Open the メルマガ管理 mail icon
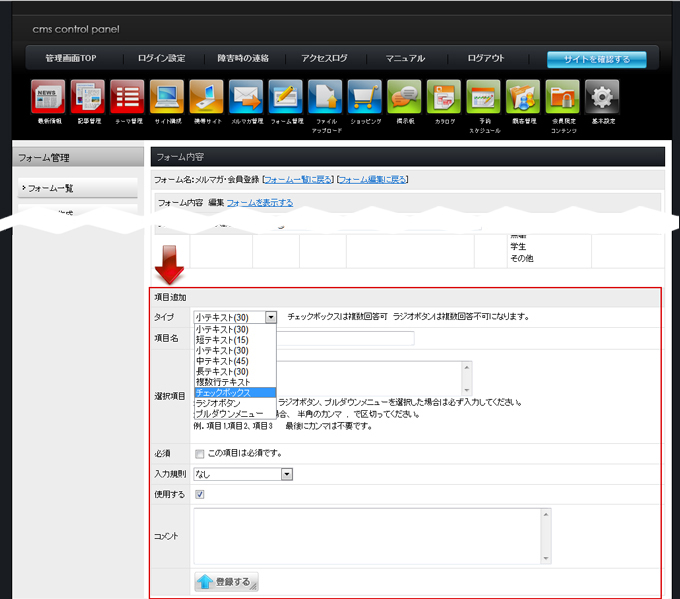The image size is (680, 599). click(245, 98)
